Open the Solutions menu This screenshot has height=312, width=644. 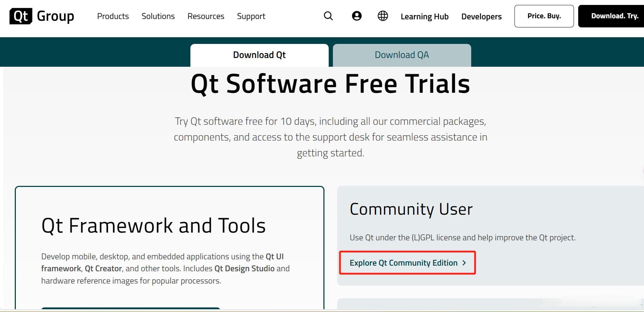pyautogui.click(x=158, y=16)
